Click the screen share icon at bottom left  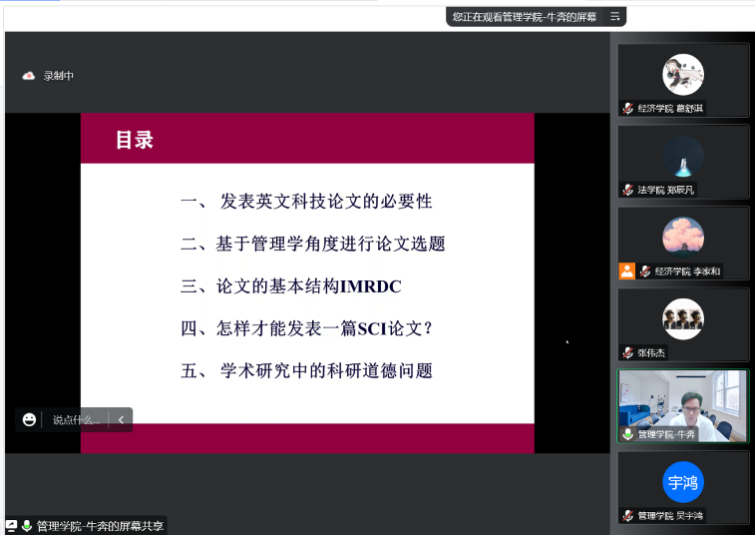(x=11, y=526)
